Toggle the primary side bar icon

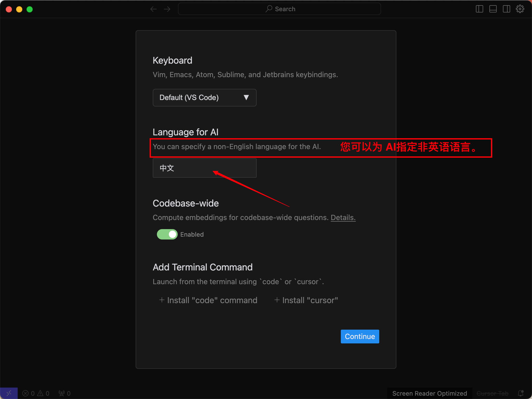[x=479, y=9]
